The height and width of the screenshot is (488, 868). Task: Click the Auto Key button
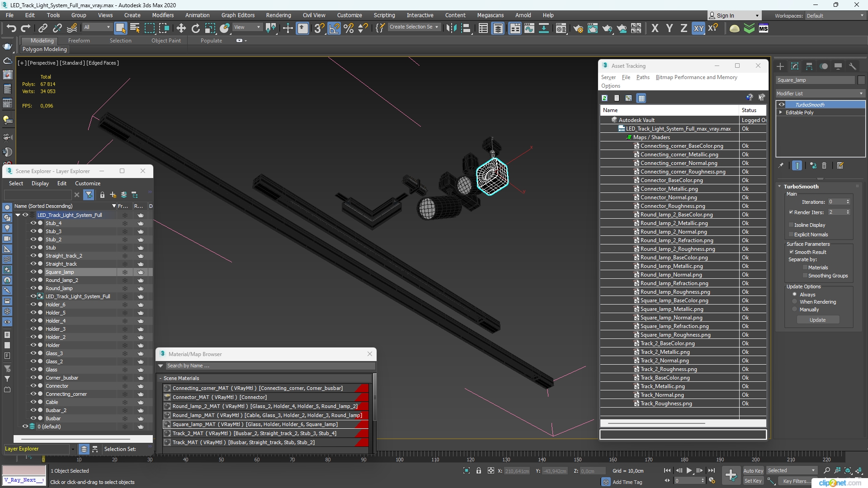(753, 471)
